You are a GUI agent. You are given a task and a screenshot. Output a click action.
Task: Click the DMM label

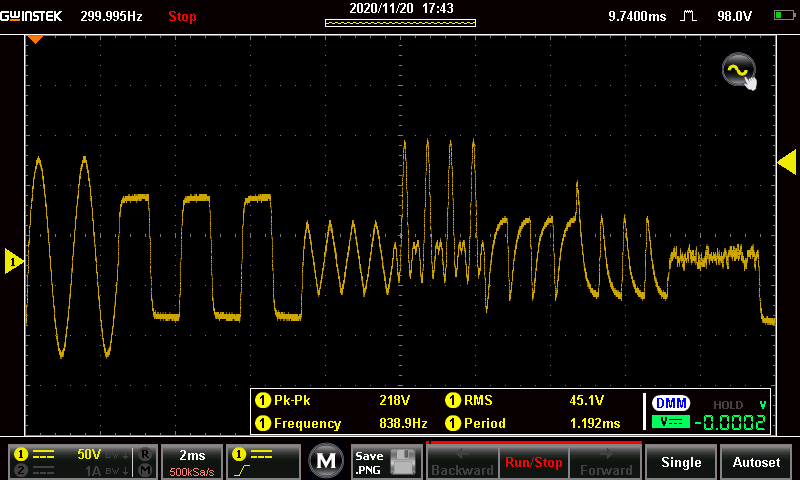(671, 403)
